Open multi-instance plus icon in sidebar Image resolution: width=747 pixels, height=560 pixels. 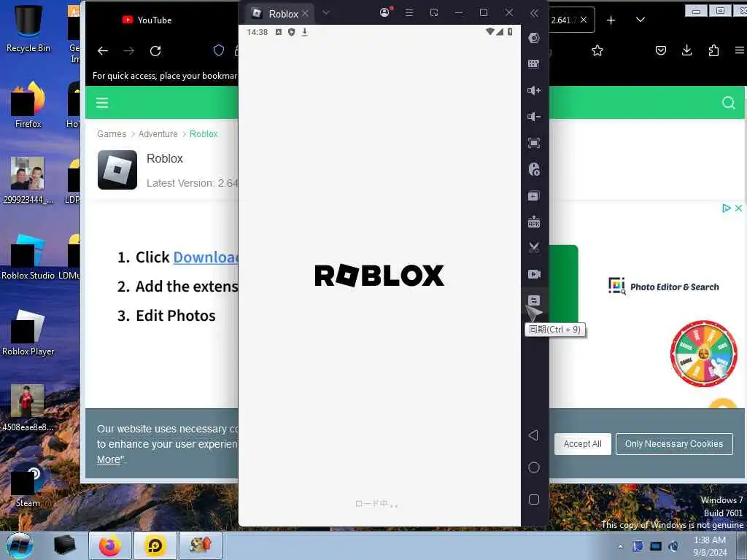click(534, 196)
